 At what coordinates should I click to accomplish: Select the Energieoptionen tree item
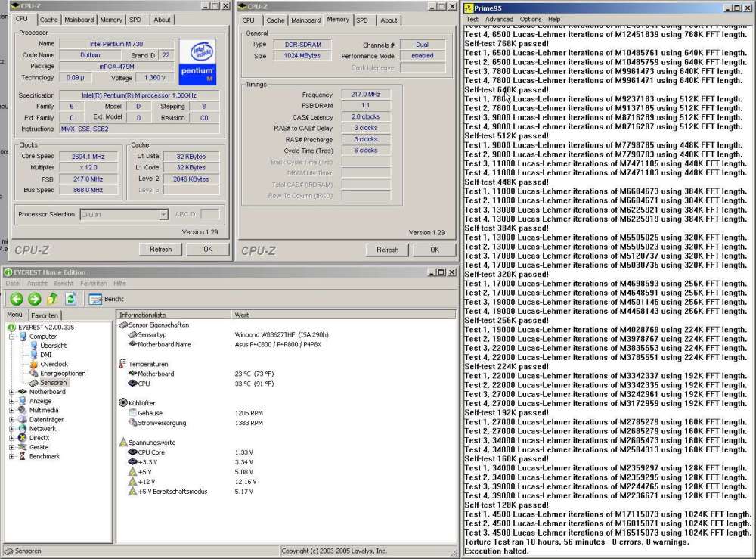click(x=63, y=374)
